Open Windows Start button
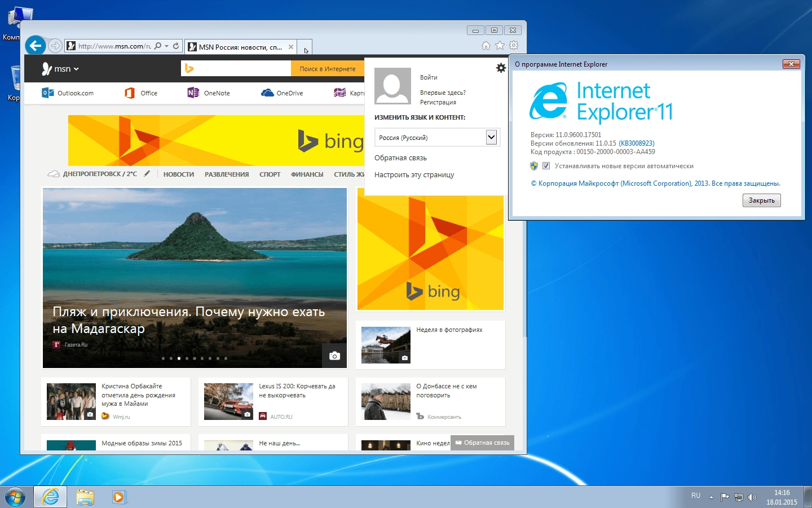 pyautogui.click(x=15, y=497)
